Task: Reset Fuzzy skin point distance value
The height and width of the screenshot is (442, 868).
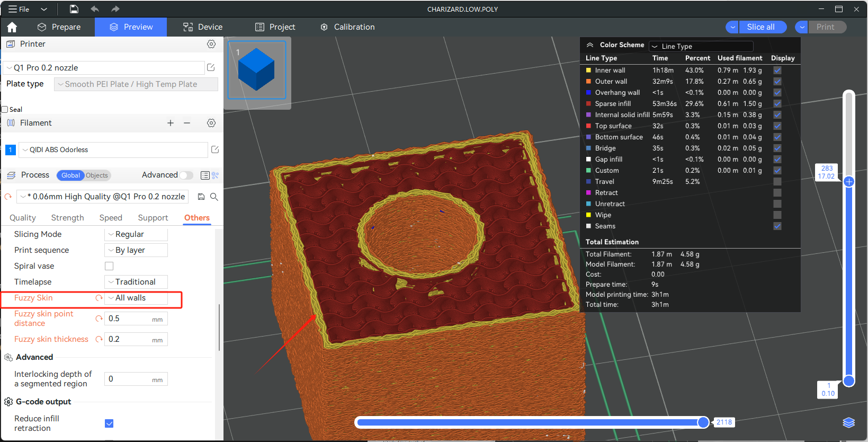Action: (x=99, y=319)
